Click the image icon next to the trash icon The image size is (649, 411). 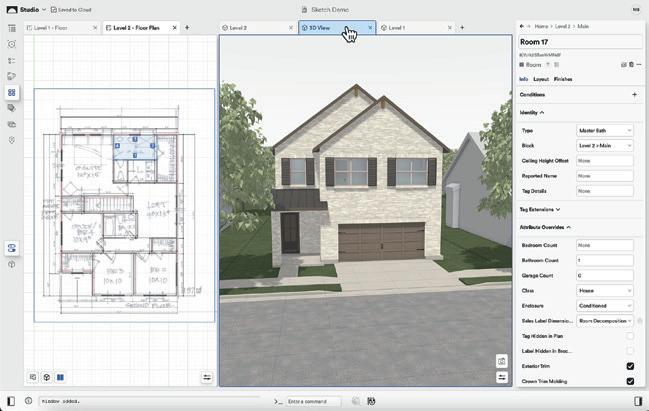pos(624,65)
